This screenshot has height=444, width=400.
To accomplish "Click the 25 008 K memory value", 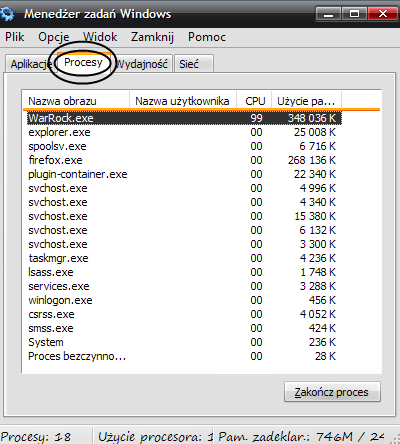I will pyautogui.click(x=315, y=132).
